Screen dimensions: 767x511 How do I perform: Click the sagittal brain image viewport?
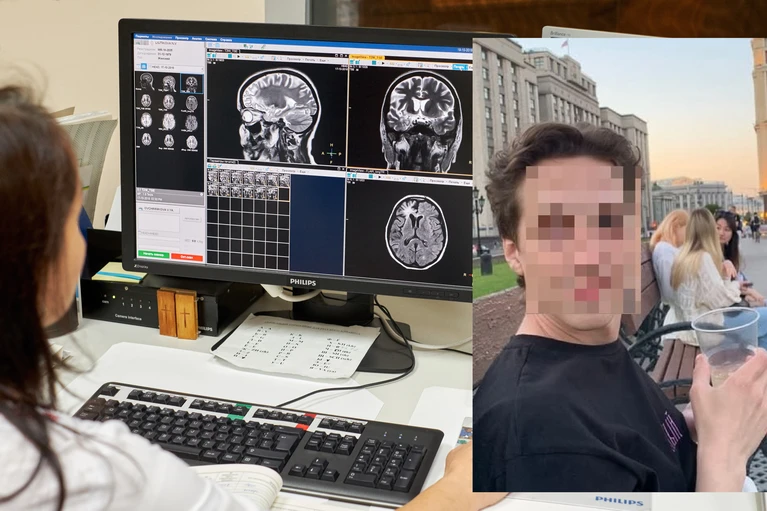[277, 115]
